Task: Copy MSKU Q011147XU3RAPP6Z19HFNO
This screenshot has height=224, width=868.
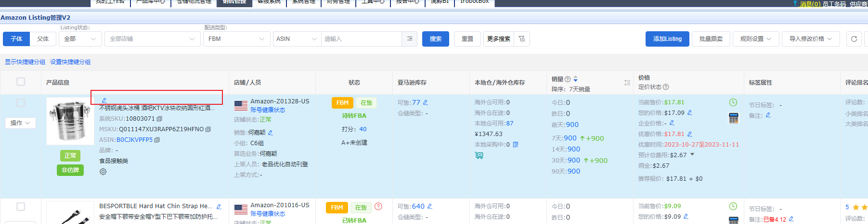Action: click(x=208, y=129)
